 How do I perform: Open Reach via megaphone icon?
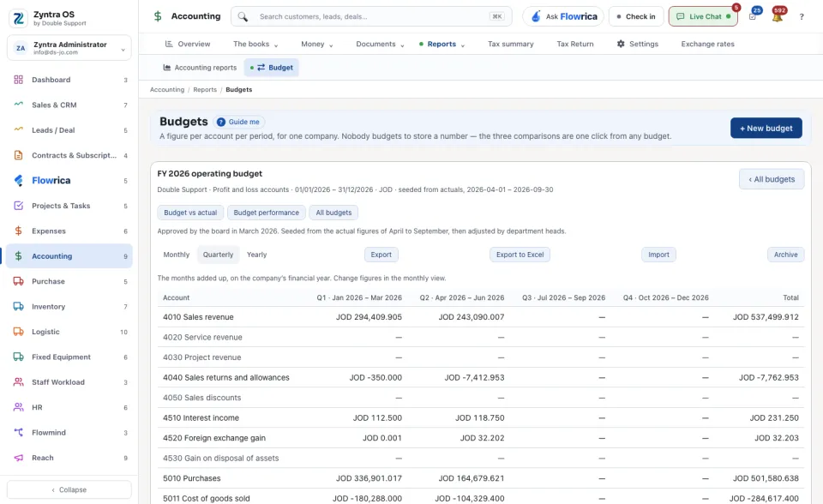tap(18, 458)
